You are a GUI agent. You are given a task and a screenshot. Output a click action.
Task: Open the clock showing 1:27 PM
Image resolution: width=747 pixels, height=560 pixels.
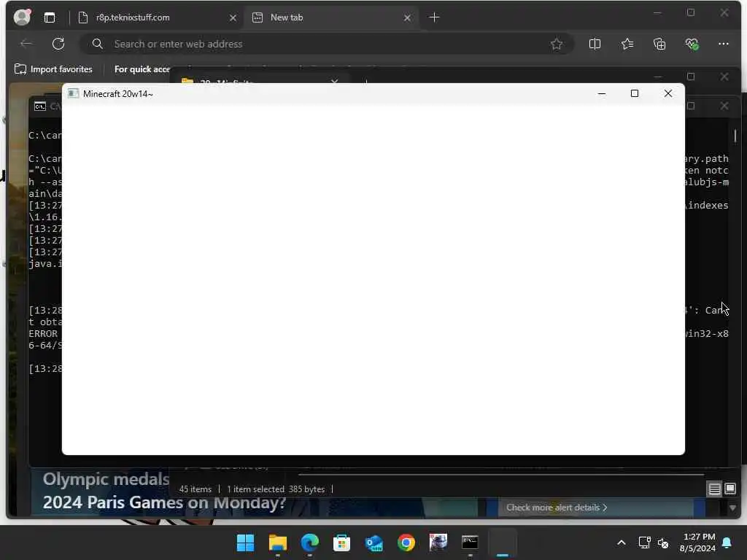698,542
